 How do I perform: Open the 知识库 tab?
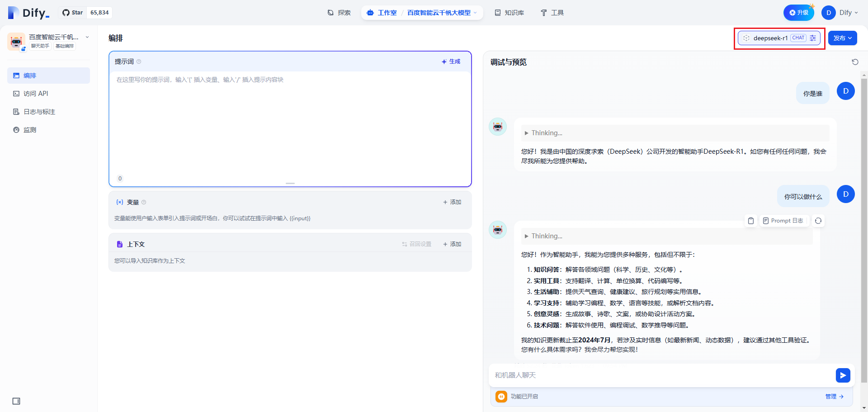[x=509, y=13]
